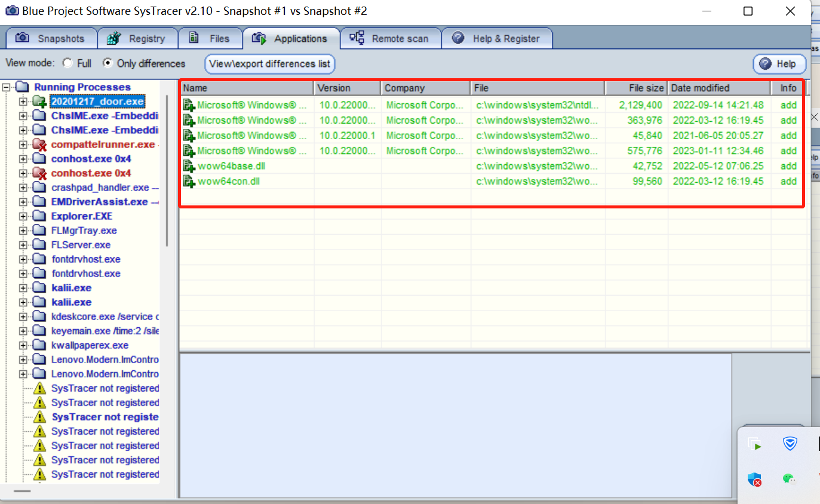Screen dimensions: 820x504
Task: Click the Info column header
Action: (788, 88)
